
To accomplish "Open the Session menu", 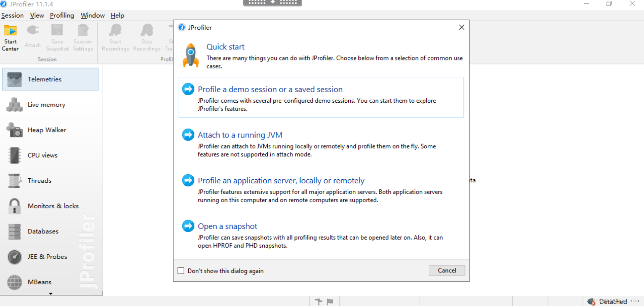I will [x=12, y=16].
